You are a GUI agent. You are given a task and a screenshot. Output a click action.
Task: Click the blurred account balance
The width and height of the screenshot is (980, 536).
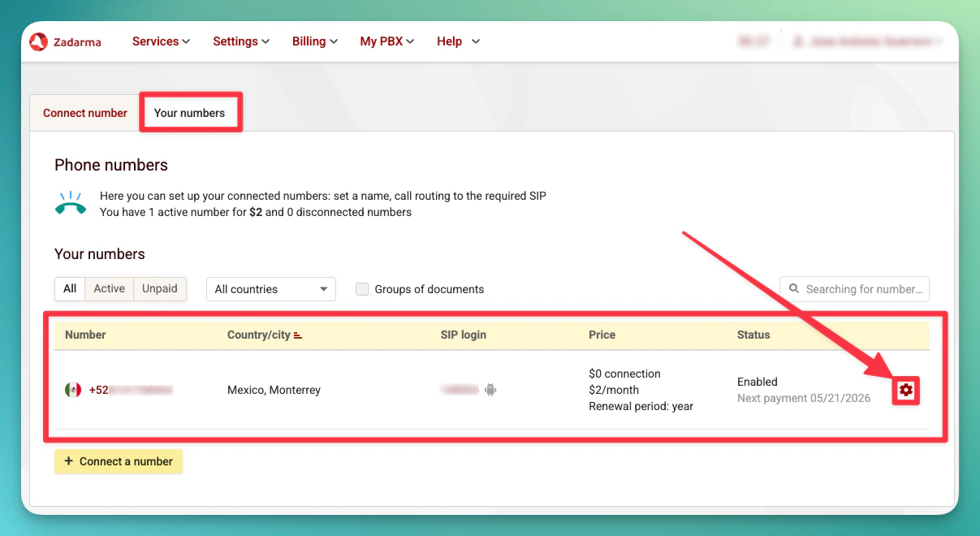tap(754, 41)
